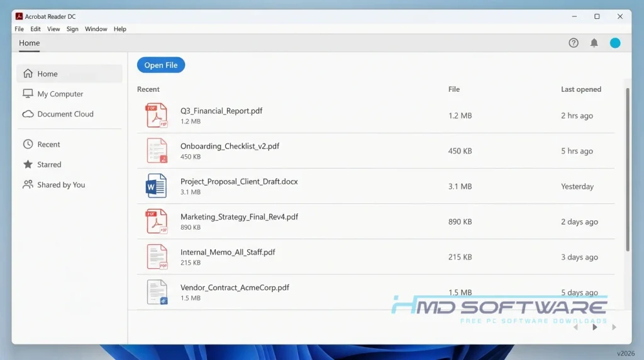
Task: Click the Recent clock icon
Action: point(28,144)
